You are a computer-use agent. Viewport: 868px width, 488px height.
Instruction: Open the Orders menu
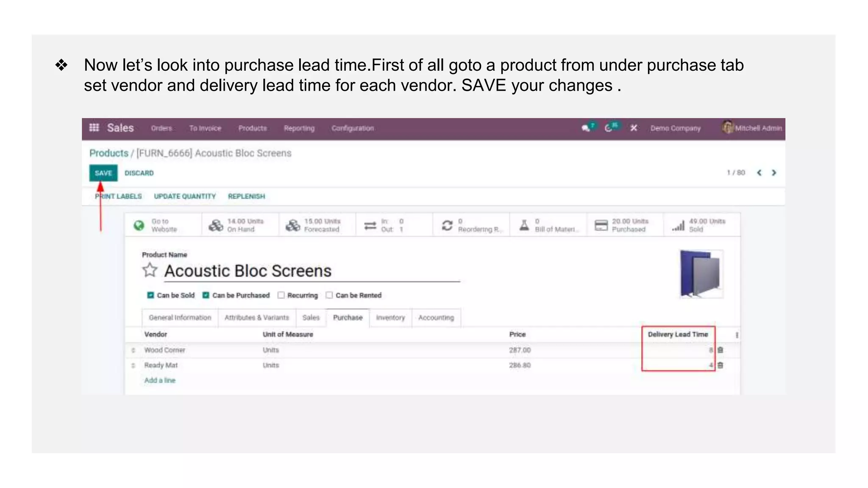(x=161, y=128)
